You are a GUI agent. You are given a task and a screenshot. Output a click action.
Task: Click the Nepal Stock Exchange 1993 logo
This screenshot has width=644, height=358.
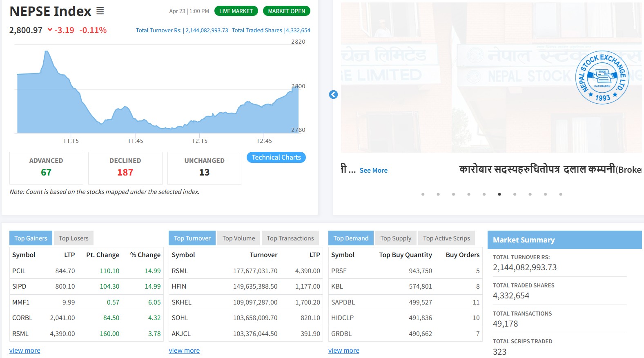pos(602,78)
